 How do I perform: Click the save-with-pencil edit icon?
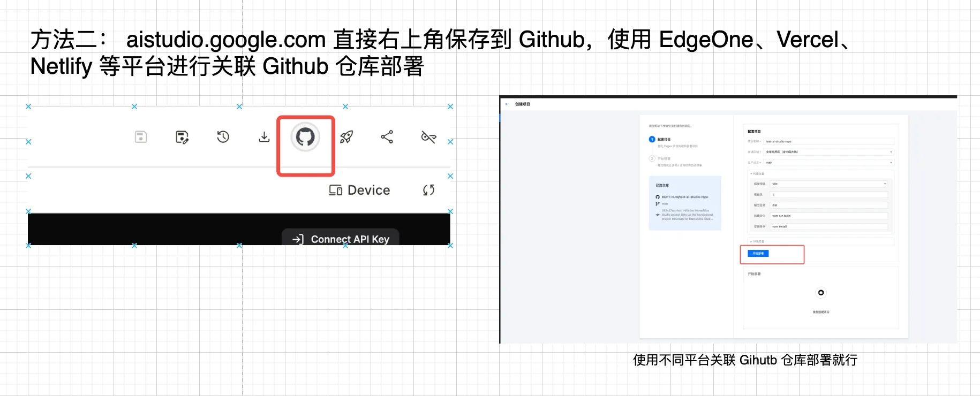[x=182, y=137]
